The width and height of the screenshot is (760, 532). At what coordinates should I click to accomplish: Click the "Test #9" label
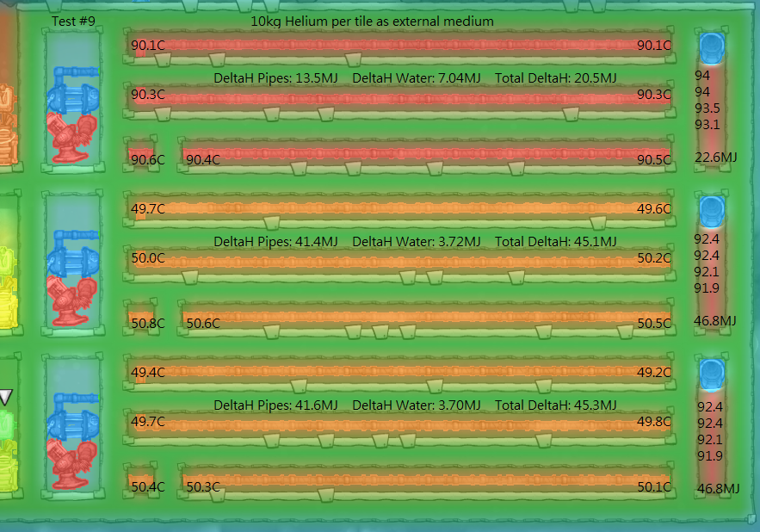[73, 21]
